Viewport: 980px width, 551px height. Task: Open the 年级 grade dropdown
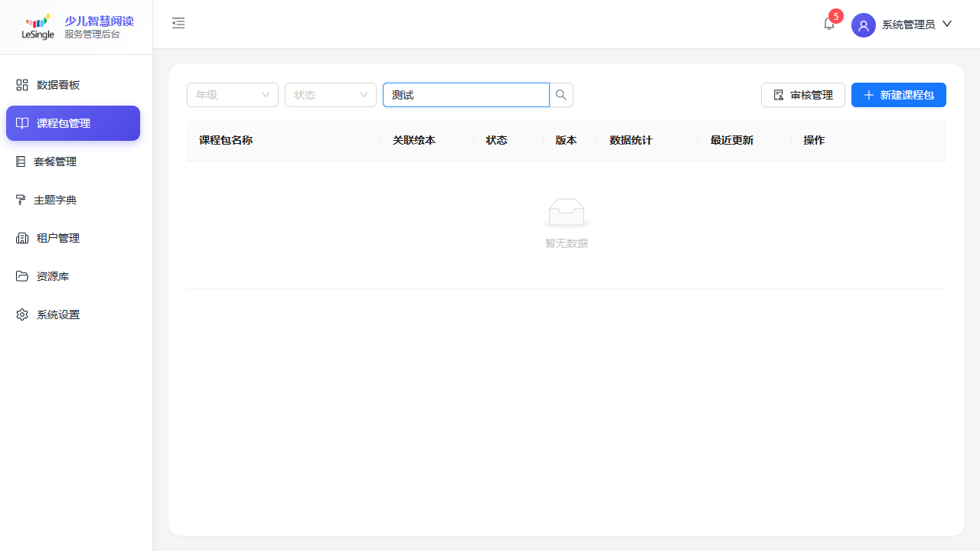tap(233, 95)
